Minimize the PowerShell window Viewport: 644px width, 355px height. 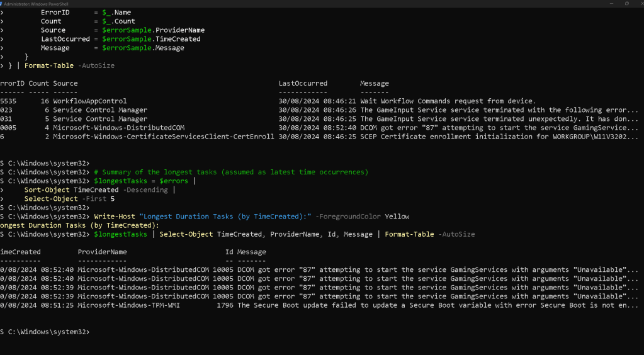coord(612,3)
